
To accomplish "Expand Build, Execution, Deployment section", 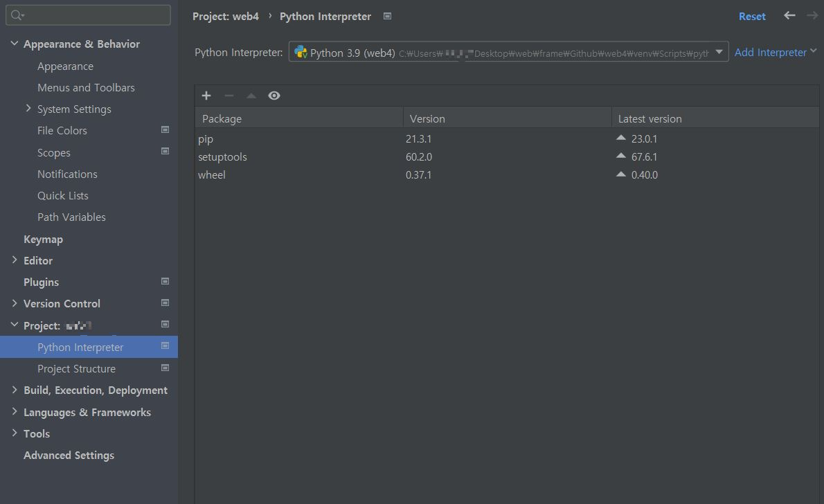I will [14, 390].
